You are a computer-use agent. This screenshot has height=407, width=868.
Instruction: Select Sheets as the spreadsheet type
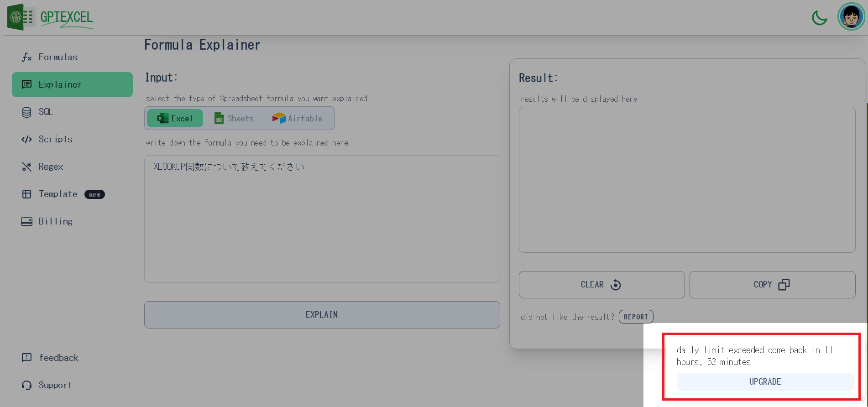pyautogui.click(x=234, y=118)
